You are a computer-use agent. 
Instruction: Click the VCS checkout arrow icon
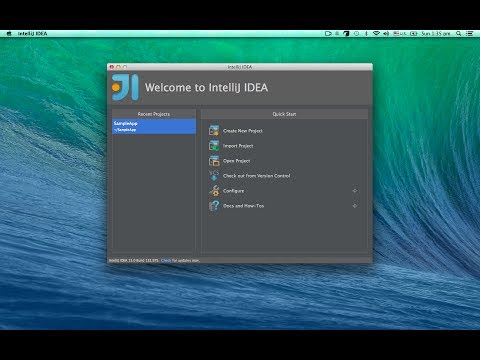click(214, 175)
